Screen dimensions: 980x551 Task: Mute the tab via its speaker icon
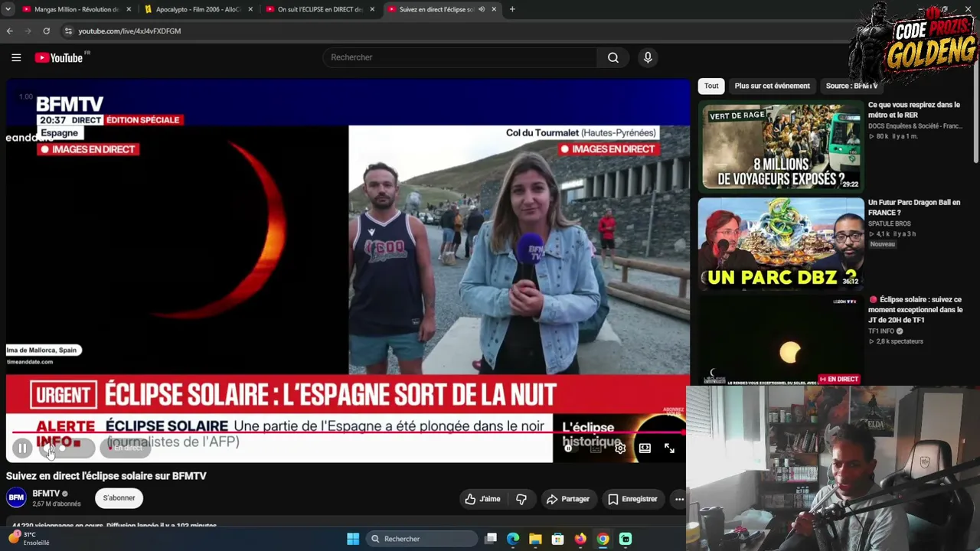pos(482,9)
